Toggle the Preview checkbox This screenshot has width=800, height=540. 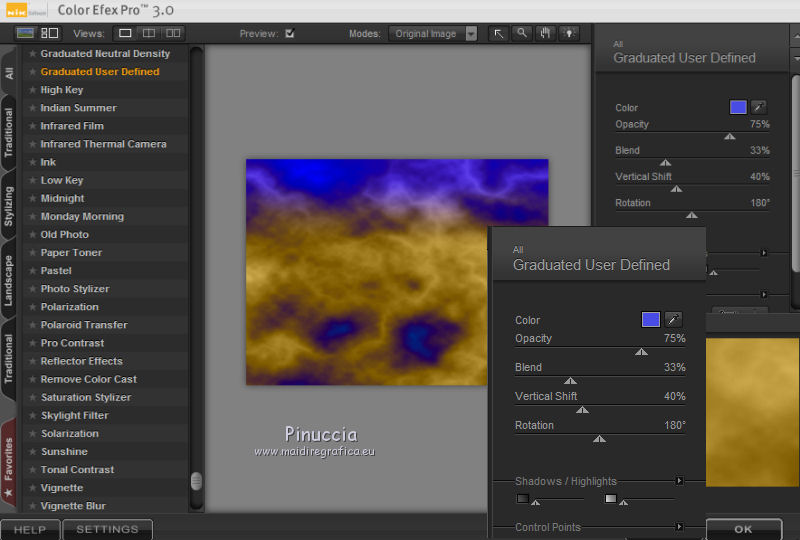coord(290,33)
